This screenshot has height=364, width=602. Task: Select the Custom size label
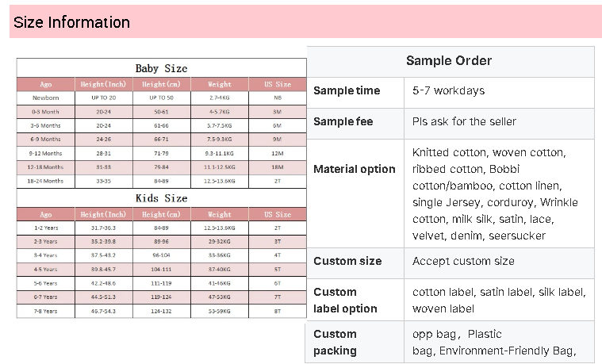[347, 261]
